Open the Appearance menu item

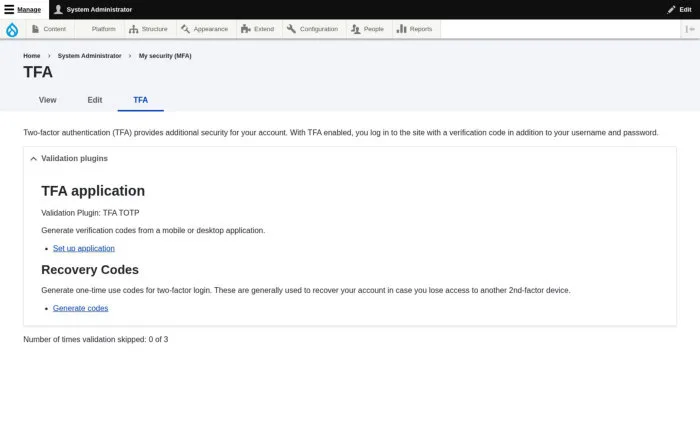pos(211,29)
